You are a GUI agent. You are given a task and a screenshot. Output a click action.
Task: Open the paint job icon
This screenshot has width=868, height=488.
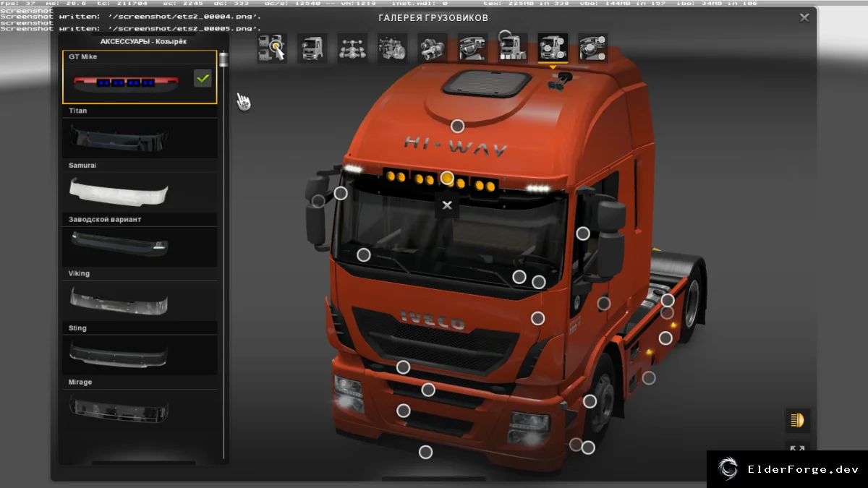(513, 48)
